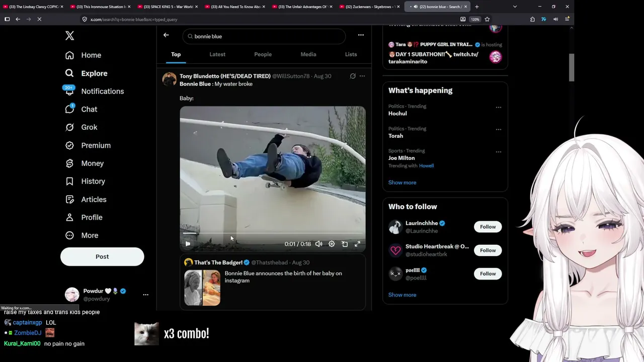644x362 pixels.
Task: Click the site information icon in address bar
Action: click(85, 19)
